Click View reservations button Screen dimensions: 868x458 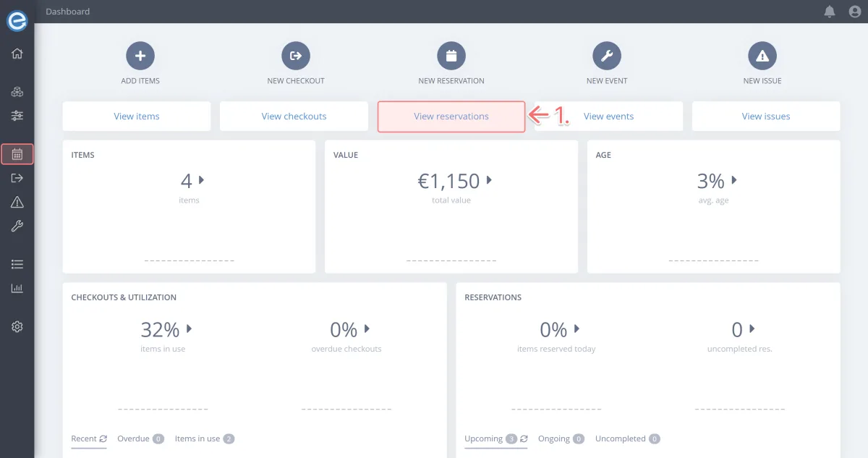(x=451, y=116)
